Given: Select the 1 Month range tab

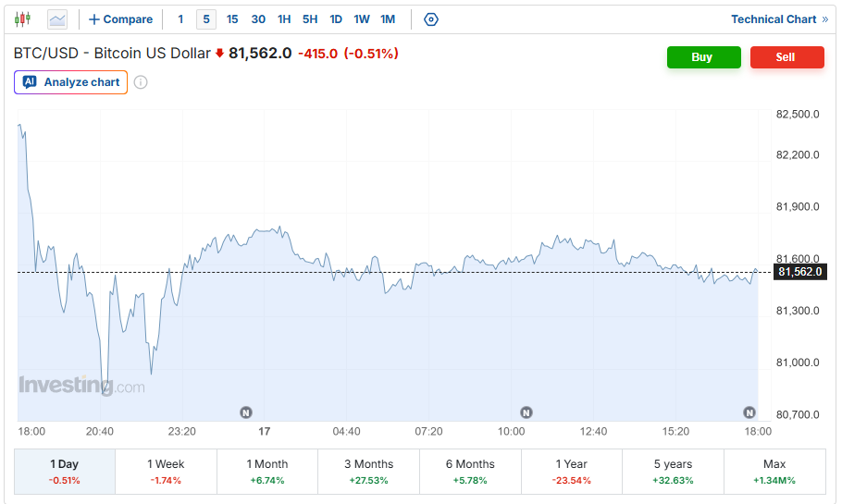Looking at the screenshot, I should click(x=266, y=472).
